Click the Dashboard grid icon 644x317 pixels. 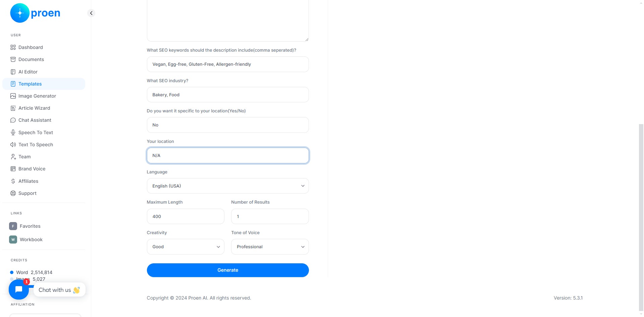(x=13, y=47)
